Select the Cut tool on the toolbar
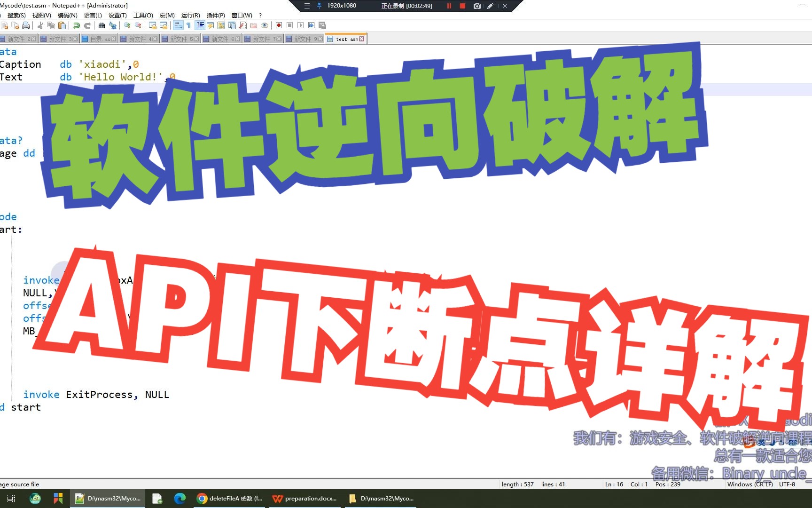The width and height of the screenshot is (812, 508). (41, 25)
